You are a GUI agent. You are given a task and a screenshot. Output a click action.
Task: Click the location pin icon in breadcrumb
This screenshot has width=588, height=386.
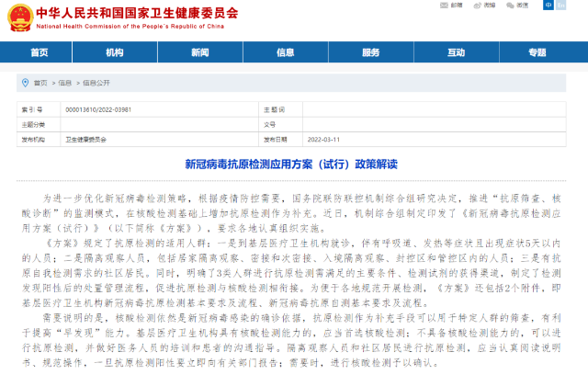point(26,83)
